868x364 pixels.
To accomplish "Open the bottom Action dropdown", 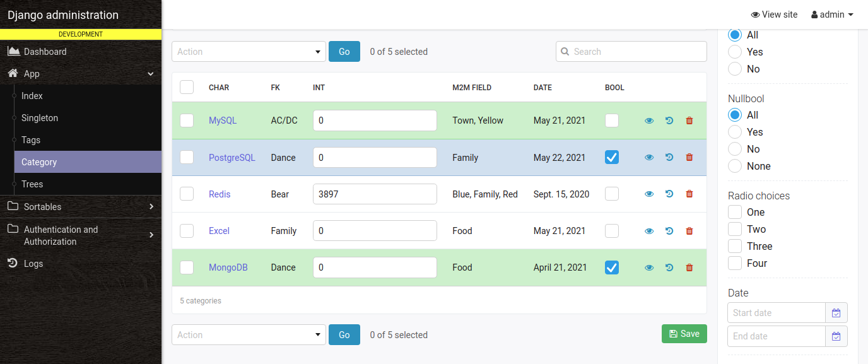I will click(x=249, y=335).
